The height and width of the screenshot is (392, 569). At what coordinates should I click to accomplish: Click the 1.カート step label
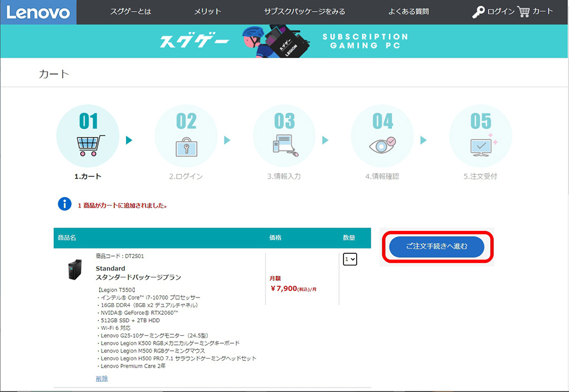click(88, 177)
